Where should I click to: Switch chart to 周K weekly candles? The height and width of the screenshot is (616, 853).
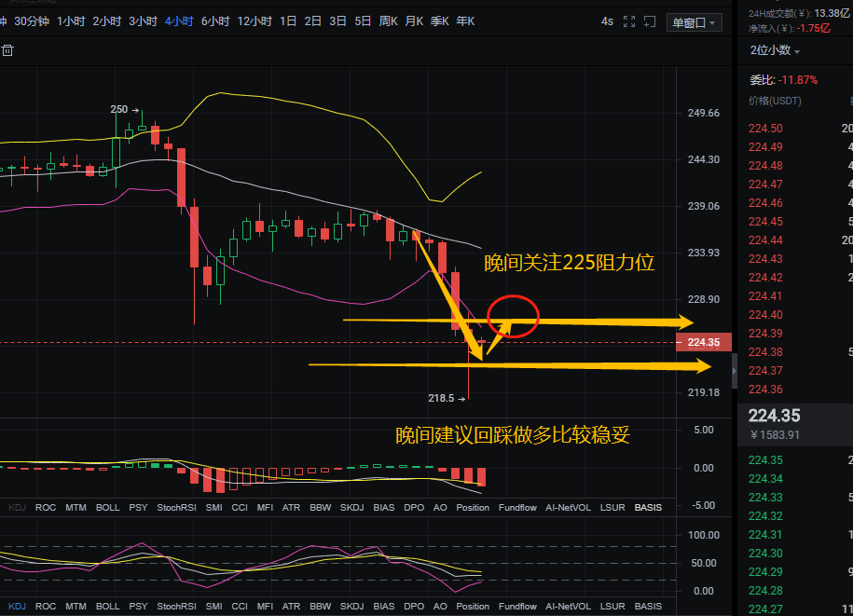389,21
